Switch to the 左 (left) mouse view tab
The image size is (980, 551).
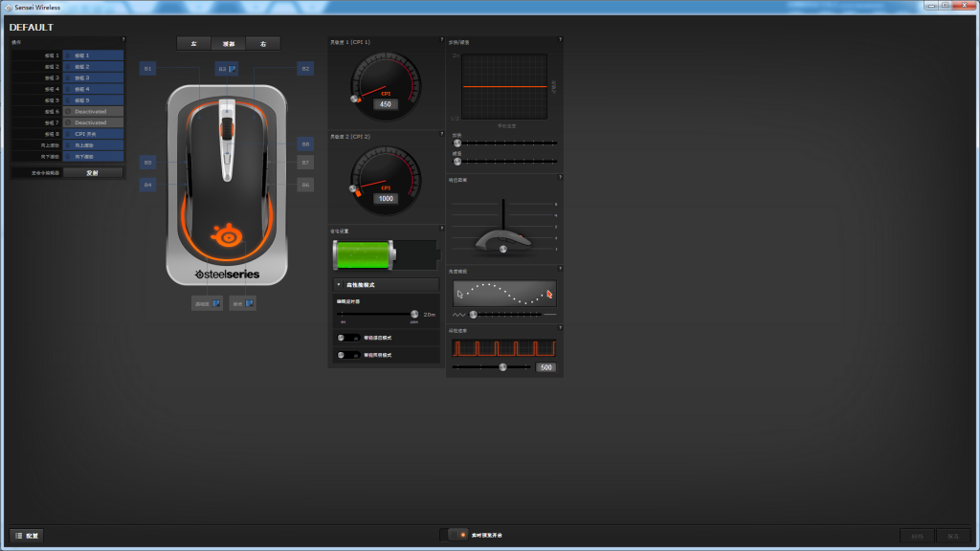coord(193,44)
